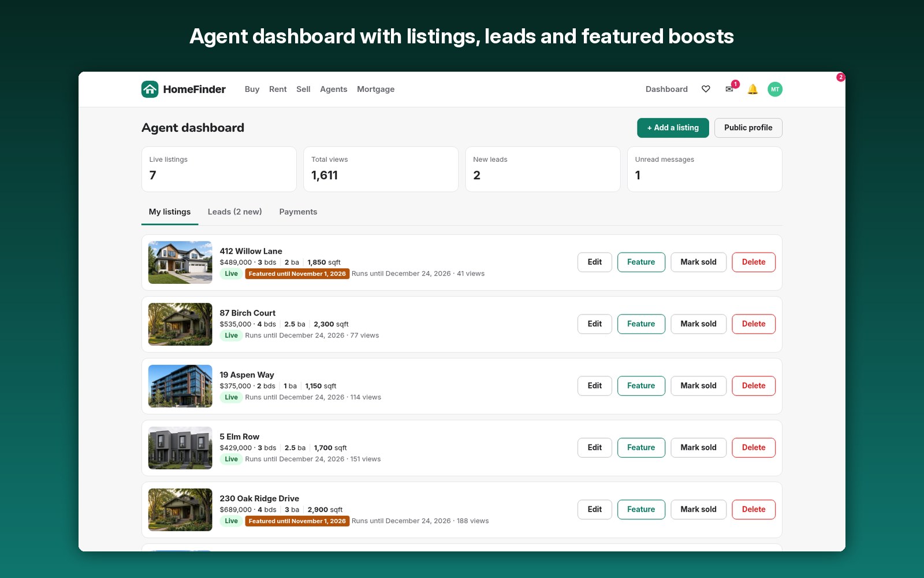Viewport: 924px width, 578px height.
Task: Open the 230 Oak Ridge Drive thumbnail
Action: [180, 510]
